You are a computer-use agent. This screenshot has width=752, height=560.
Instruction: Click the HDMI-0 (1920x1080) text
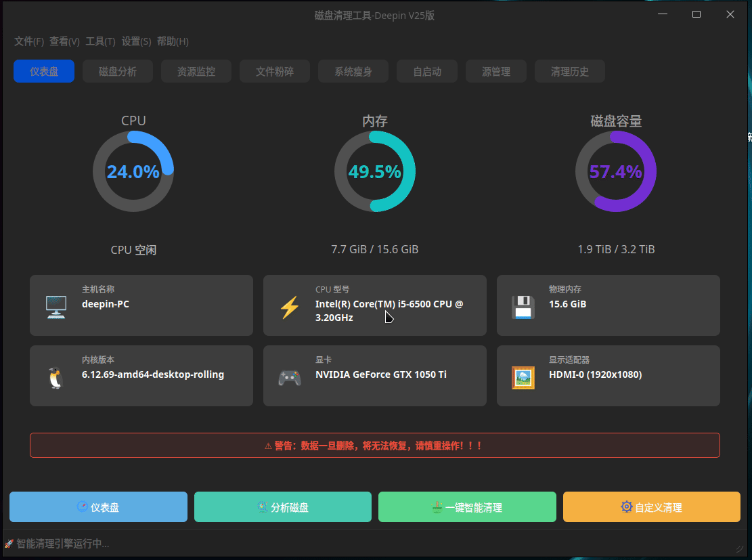[595, 374]
